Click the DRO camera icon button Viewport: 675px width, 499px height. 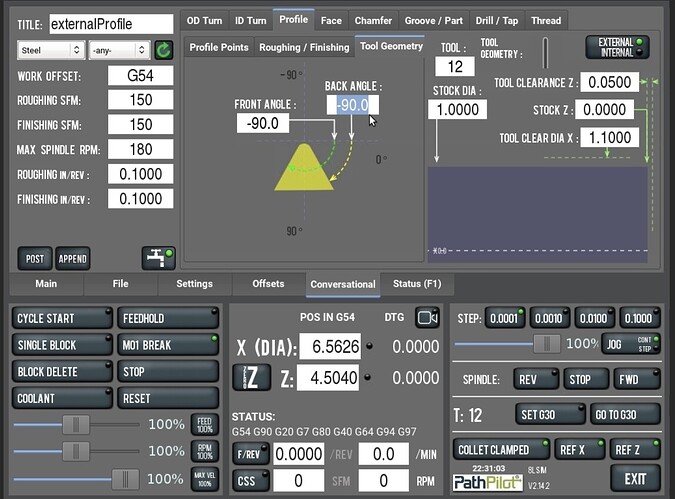(x=427, y=318)
